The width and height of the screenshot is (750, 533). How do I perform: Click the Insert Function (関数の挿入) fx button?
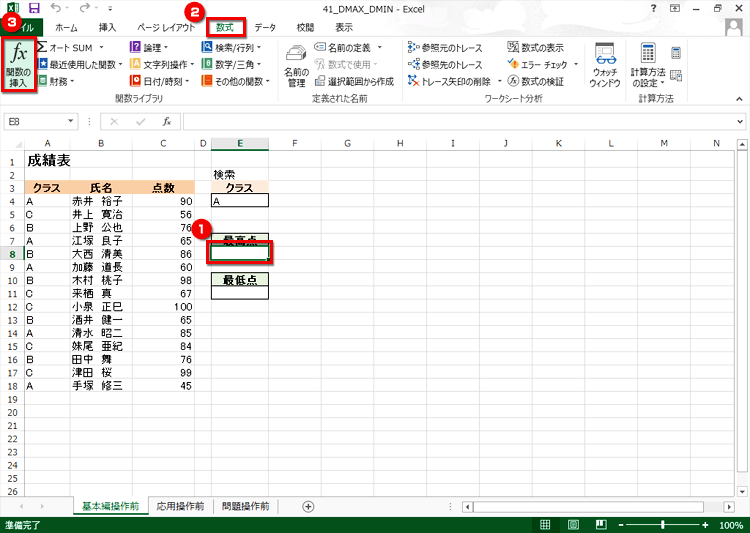[x=19, y=65]
